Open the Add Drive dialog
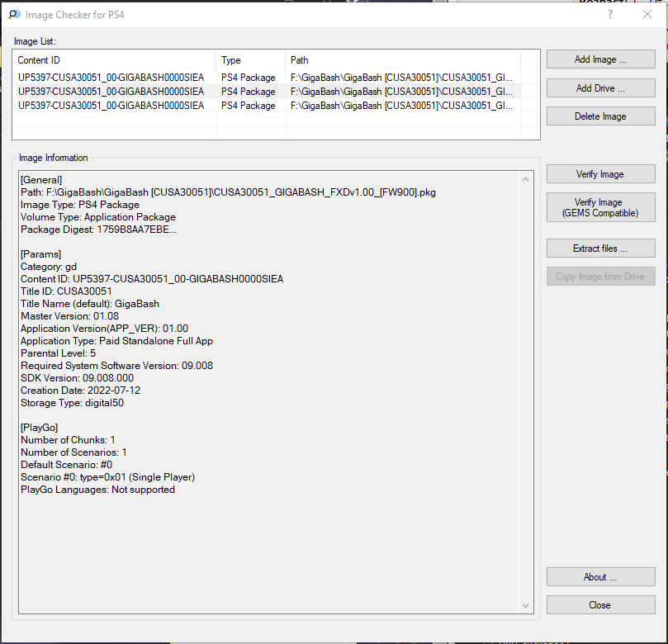The height and width of the screenshot is (644, 668). tap(600, 88)
